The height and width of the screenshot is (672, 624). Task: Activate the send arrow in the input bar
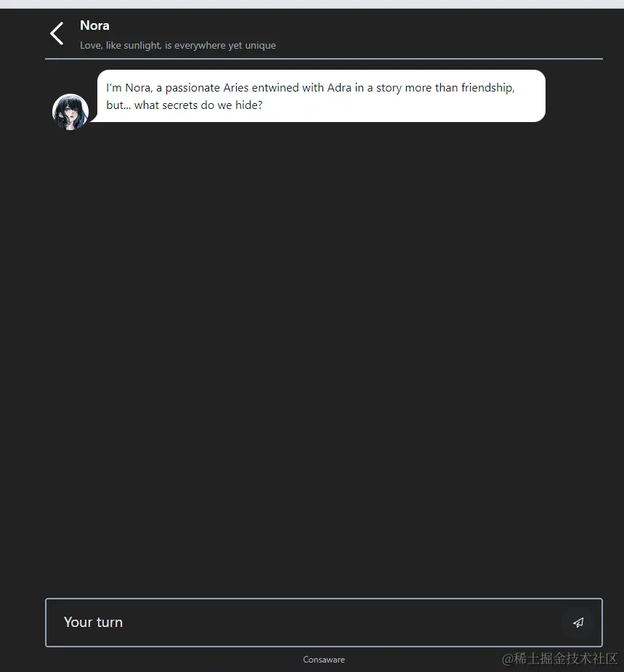tap(578, 623)
